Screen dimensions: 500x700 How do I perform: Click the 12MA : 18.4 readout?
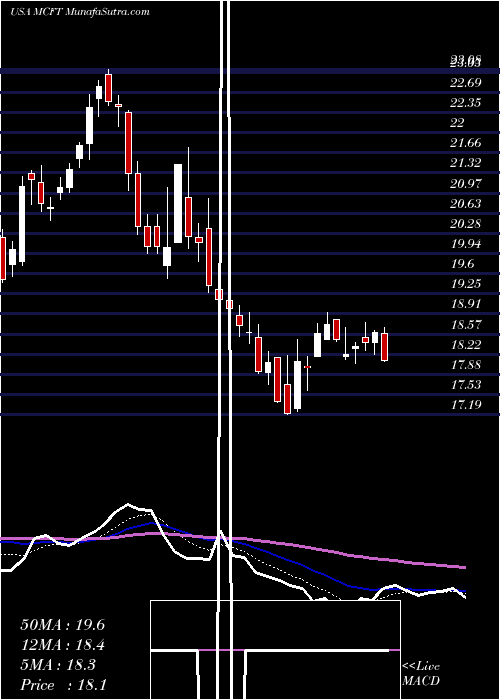[62, 645]
